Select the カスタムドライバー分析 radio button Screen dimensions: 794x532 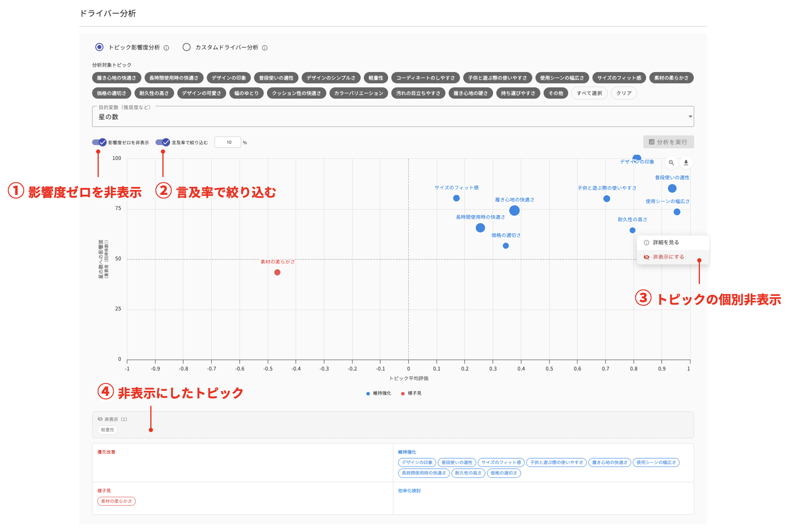tap(187, 47)
